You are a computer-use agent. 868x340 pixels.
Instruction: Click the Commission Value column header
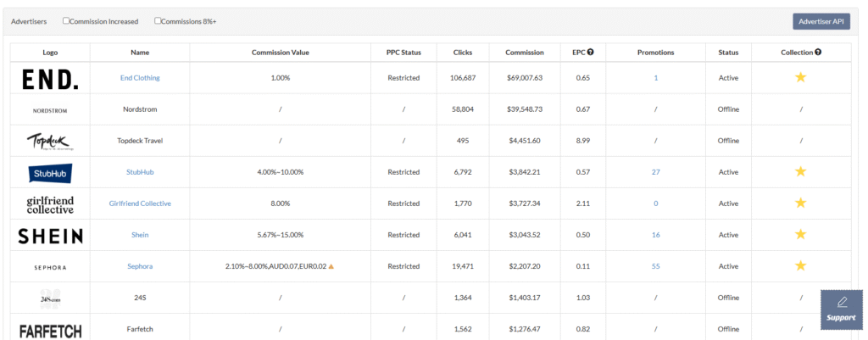coord(281,53)
